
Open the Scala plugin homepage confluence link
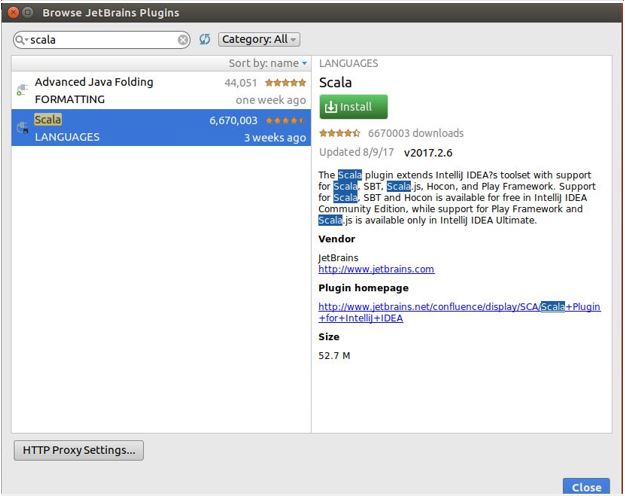click(x=459, y=312)
